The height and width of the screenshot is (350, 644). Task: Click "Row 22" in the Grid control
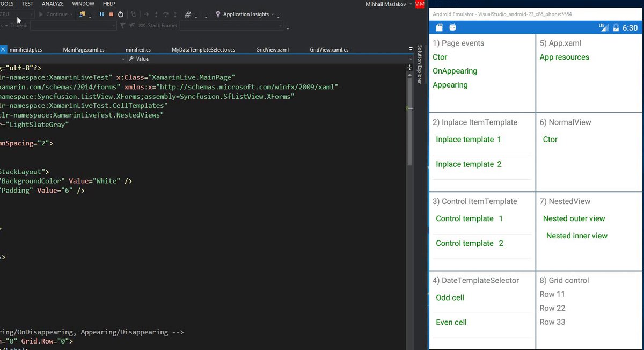coord(552,308)
